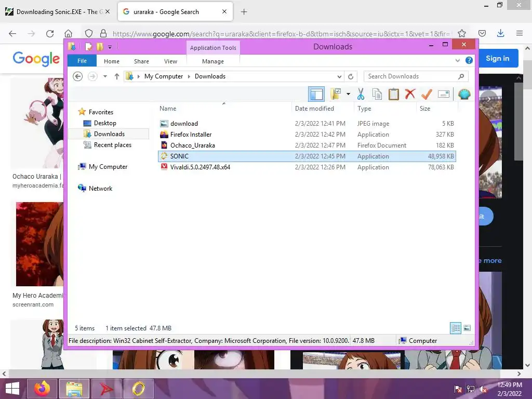Viewport: 532px width, 399px height.
Task: Select the Firefox Installer file
Action: pos(307,135)
